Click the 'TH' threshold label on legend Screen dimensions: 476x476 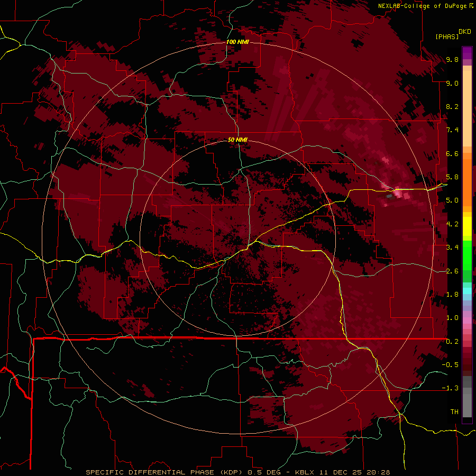pos(454,412)
